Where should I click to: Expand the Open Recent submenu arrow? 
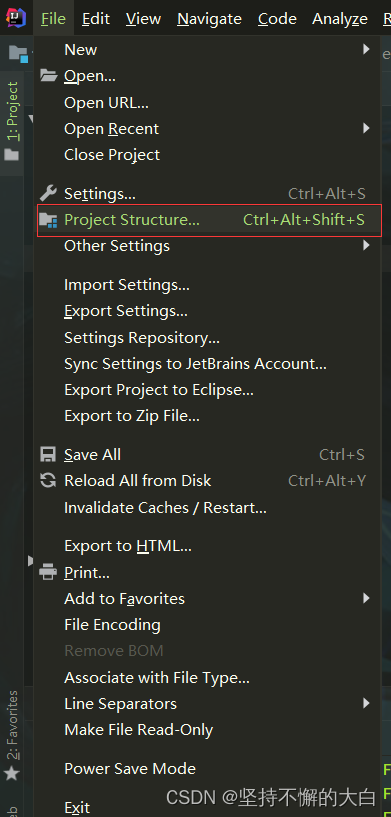(x=366, y=128)
